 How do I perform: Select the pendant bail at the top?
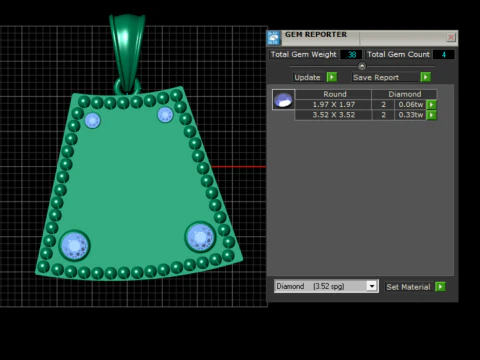(127, 53)
